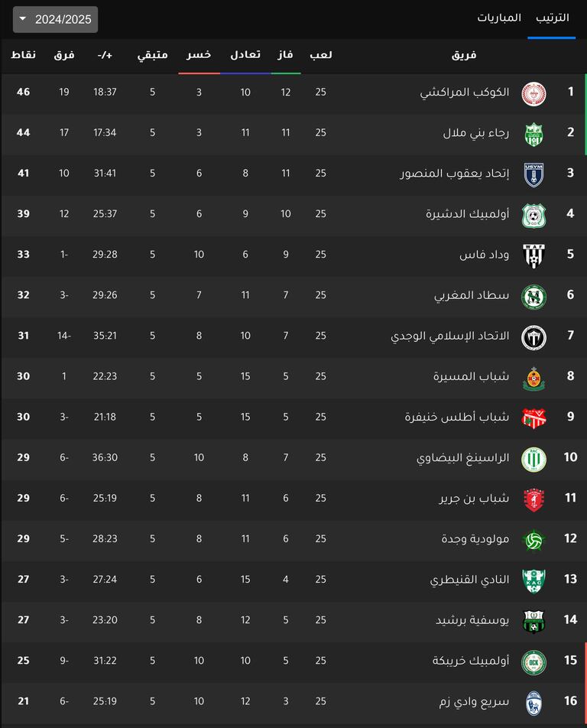Sort table by فاز column header
This screenshot has width=587, height=728.
coord(286,55)
